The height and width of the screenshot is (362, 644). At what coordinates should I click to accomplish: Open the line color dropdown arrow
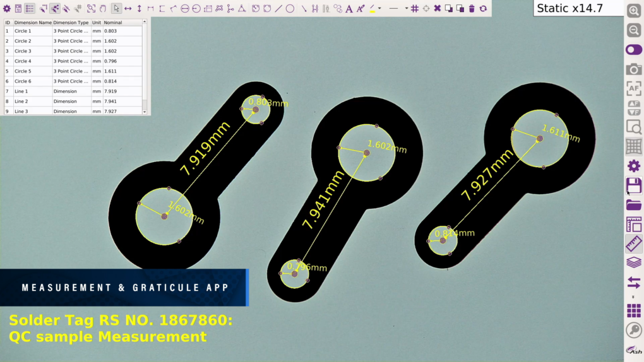(x=379, y=9)
